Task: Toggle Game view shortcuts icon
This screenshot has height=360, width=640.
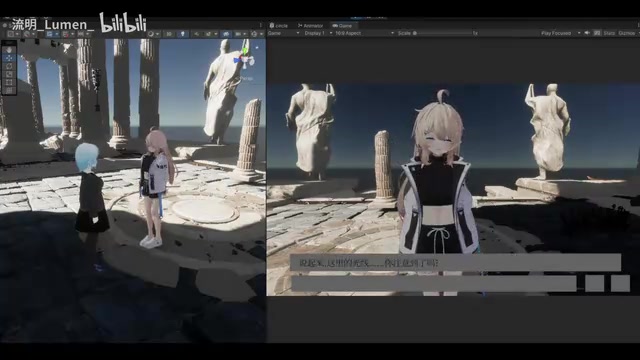Action: 597,33
